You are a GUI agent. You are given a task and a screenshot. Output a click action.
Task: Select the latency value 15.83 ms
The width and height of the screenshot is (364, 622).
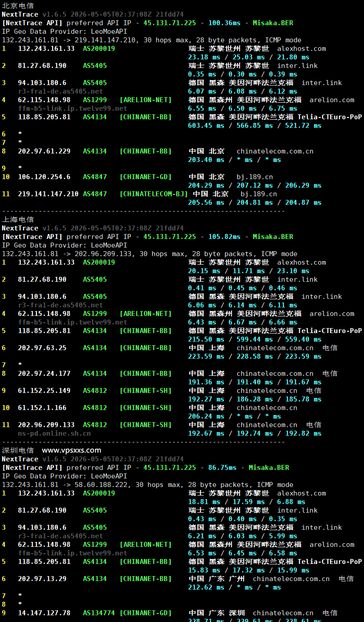[x=204, y=570]
